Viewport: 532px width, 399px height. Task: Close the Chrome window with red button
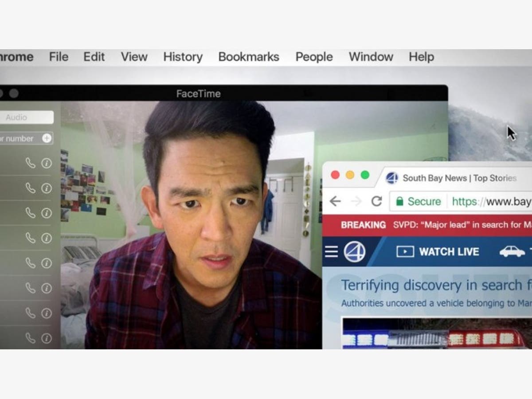pos(335,175)
